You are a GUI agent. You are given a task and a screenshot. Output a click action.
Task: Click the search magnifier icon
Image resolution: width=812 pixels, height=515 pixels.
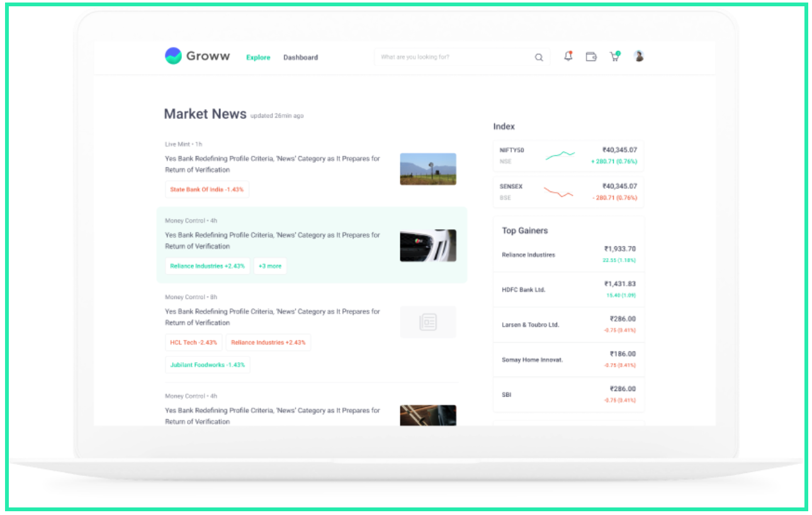point(539,57)
